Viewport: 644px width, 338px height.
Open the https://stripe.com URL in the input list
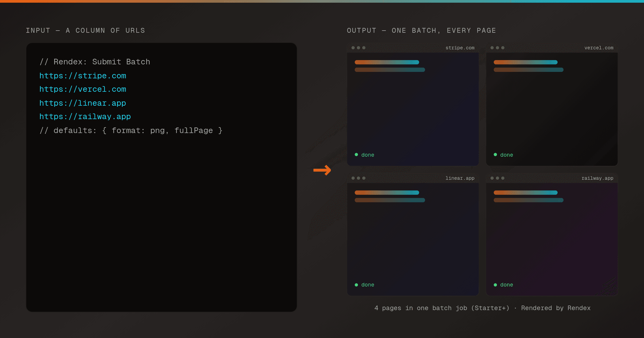[83, 76]
